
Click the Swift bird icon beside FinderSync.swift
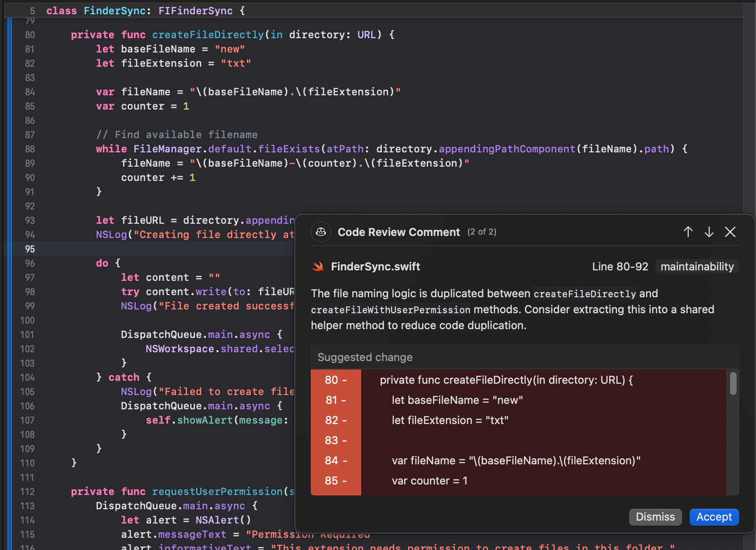click(318, 266)
